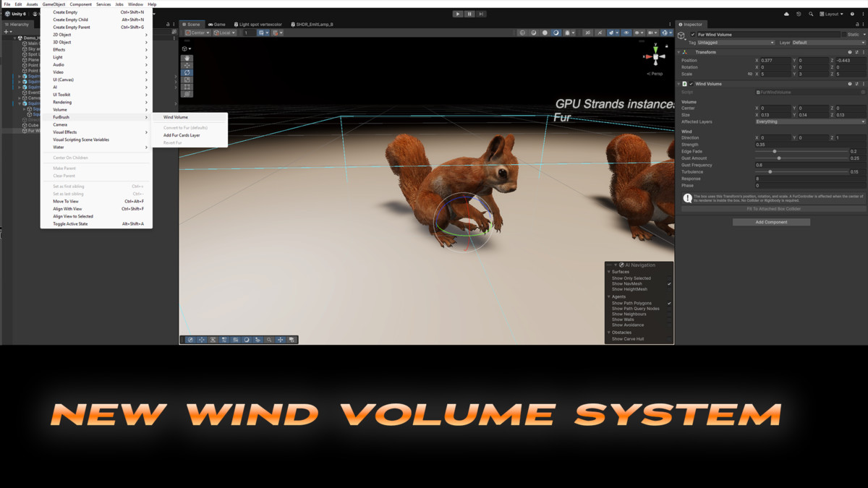Screen dimensions: 868x488
Task: Select the Hand view tool
Action: [187, 59]
